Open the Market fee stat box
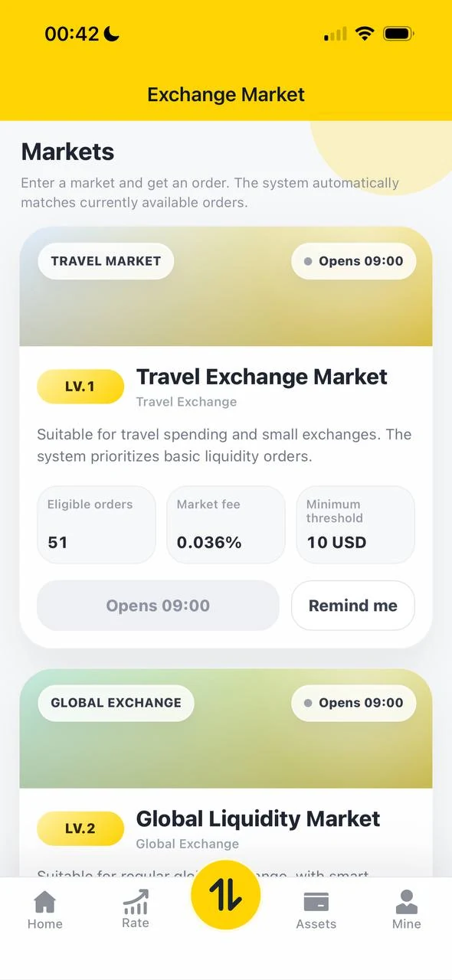 tap(226, 524)
